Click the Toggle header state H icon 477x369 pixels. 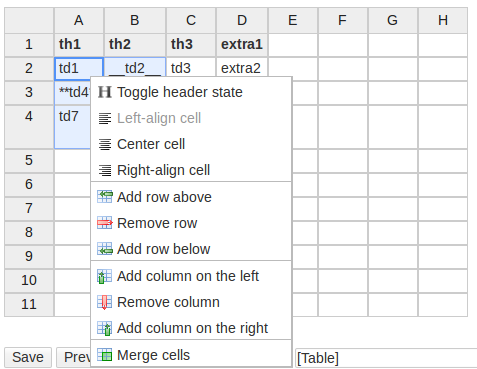point(105,92)
